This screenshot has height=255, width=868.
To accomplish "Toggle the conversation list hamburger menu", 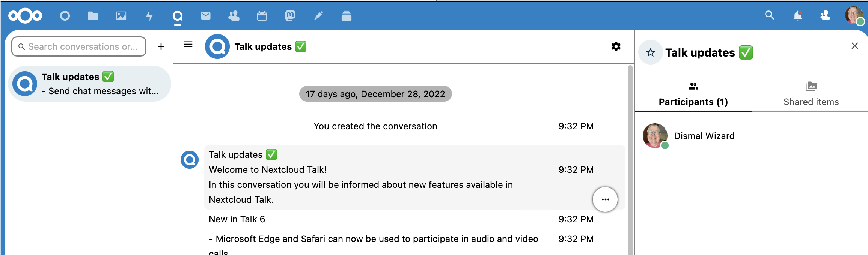I will (188, 45).
